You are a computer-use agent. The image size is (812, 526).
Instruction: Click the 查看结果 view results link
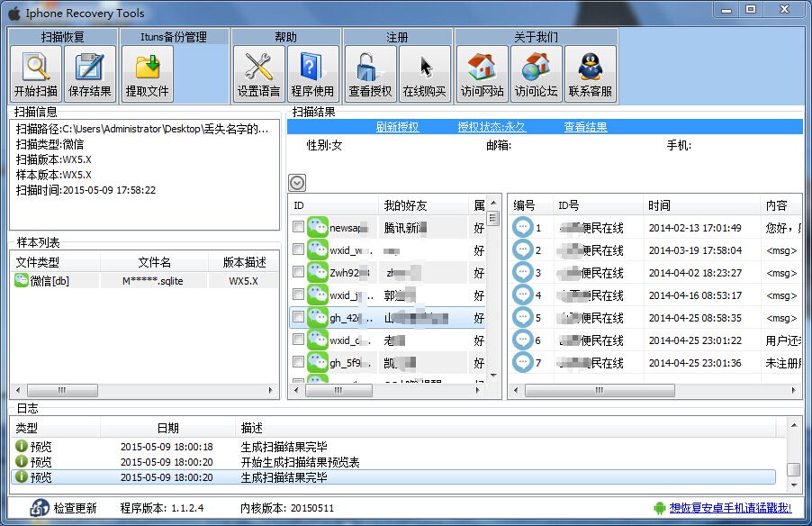point(586,127)
